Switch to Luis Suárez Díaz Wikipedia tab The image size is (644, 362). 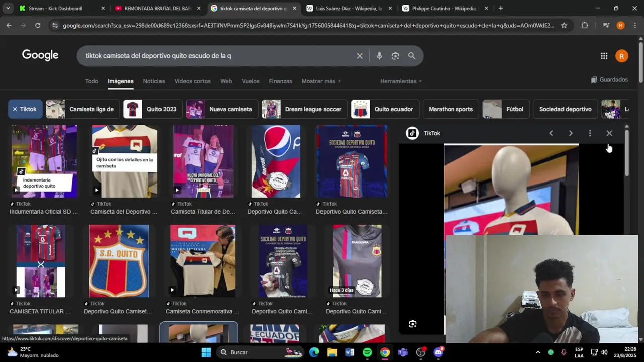point(349,8)
